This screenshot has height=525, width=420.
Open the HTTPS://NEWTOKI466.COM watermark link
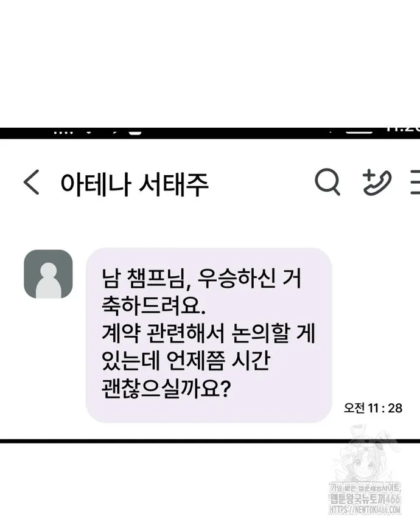tap(365, 510)
